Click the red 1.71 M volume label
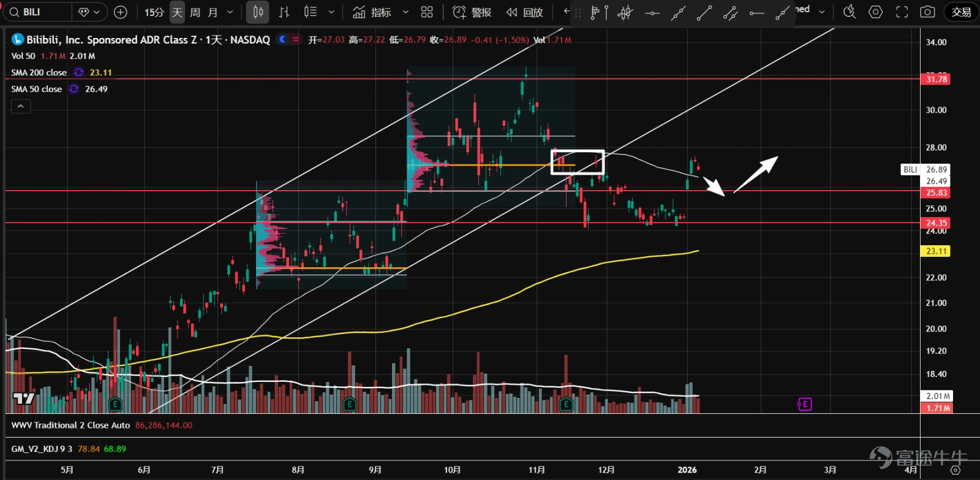 (937, 408)
